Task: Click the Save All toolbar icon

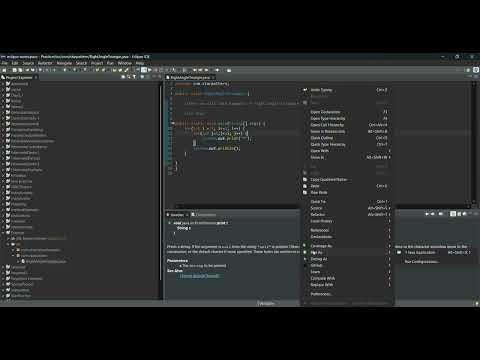Action: point(20,70)
